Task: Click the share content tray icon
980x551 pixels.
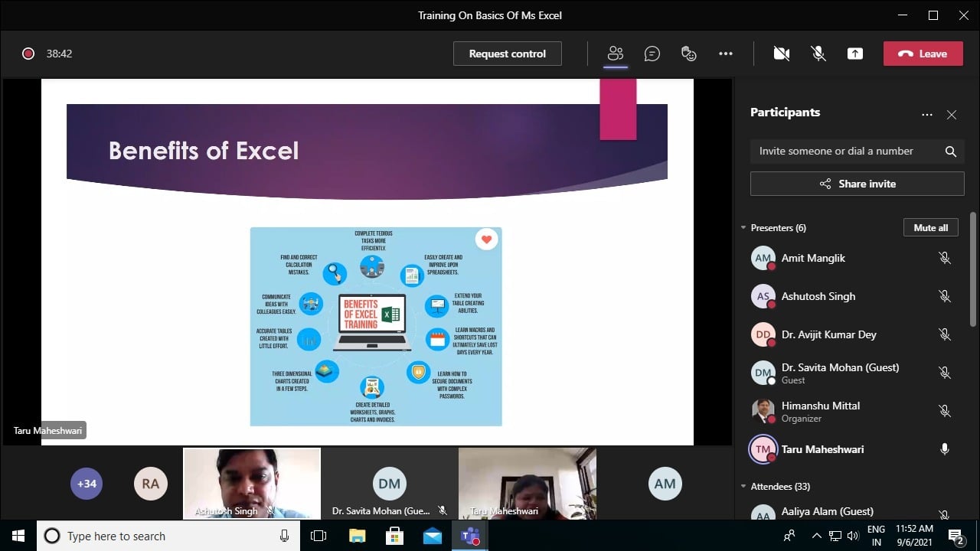Action: [x=855, y=54]
